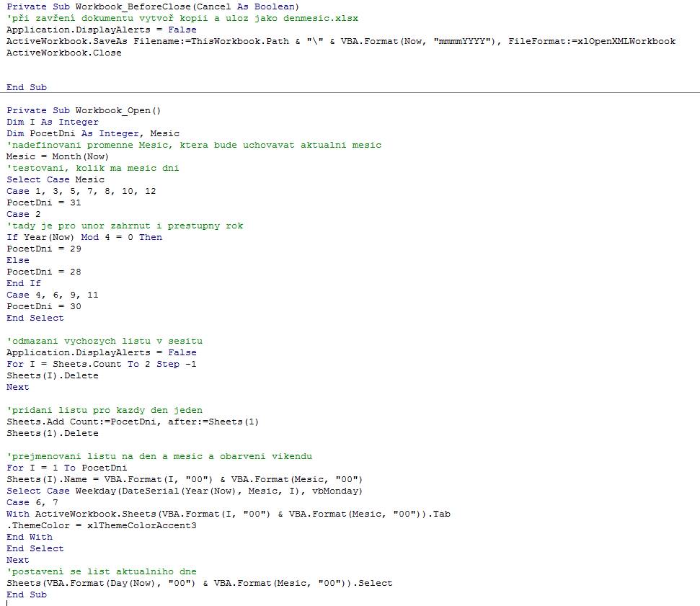700x606 pixels.
Task: Click the 'Case 6, 7' line
Action: [32, 502]
